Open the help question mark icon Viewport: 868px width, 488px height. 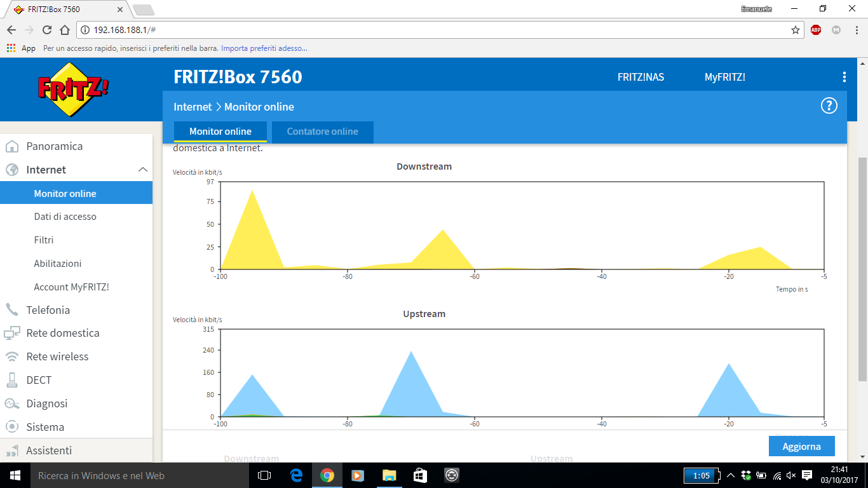click(829, 106)
